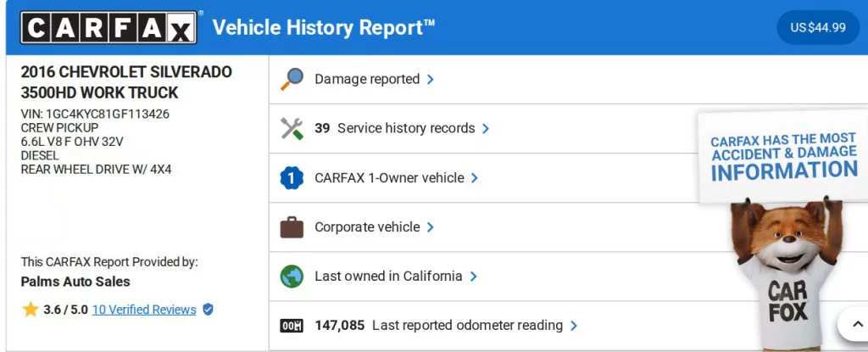This screenshot has height=352, width=868.
Task: Open the 10 Verified Reviews link
Action: coord(144,310)
